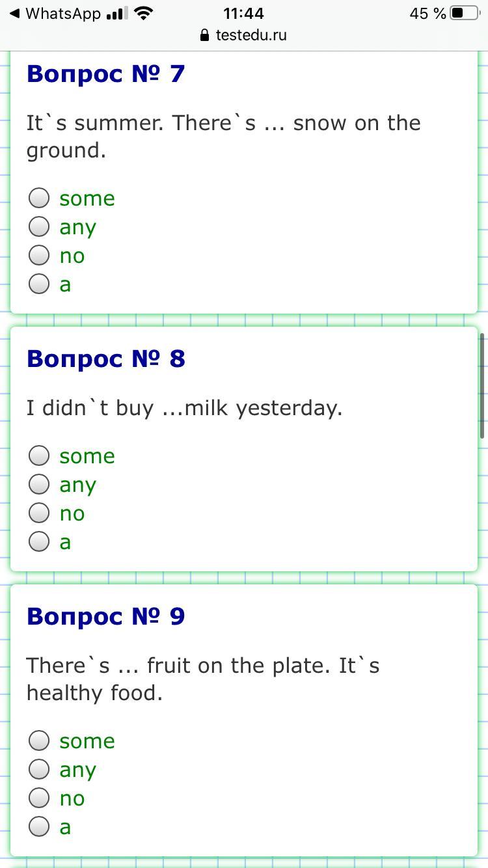The width and height of the screenshot is (488, 868).
Task: Select 'some' for question 8
Action: tap(39, 455)
